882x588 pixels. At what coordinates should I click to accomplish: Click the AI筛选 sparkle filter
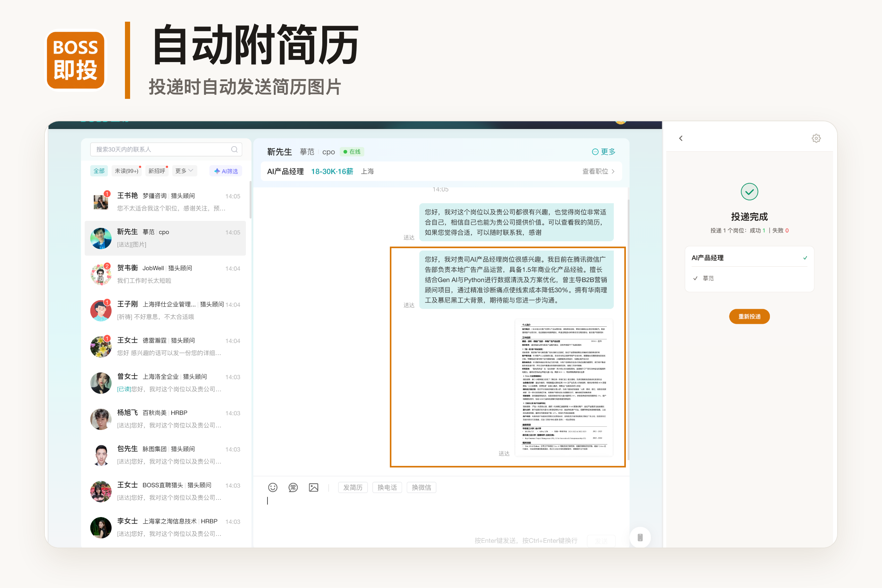point(226,171)
